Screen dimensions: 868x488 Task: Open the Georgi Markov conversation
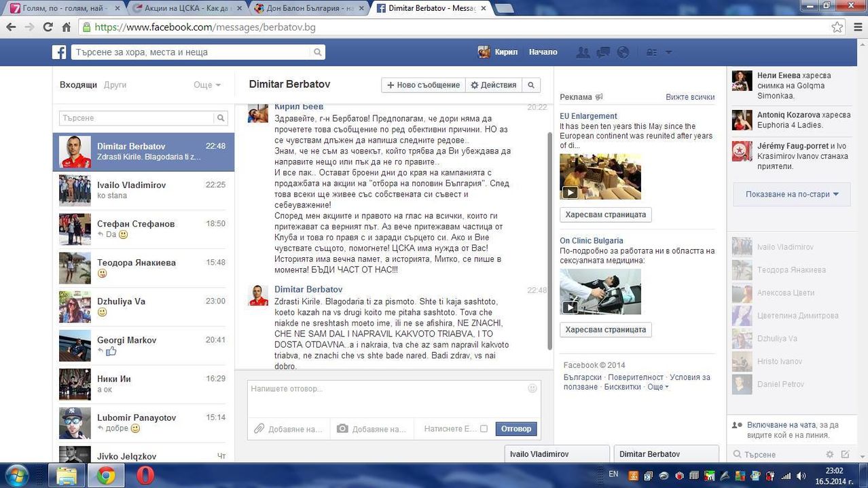[x=143, y=345]
